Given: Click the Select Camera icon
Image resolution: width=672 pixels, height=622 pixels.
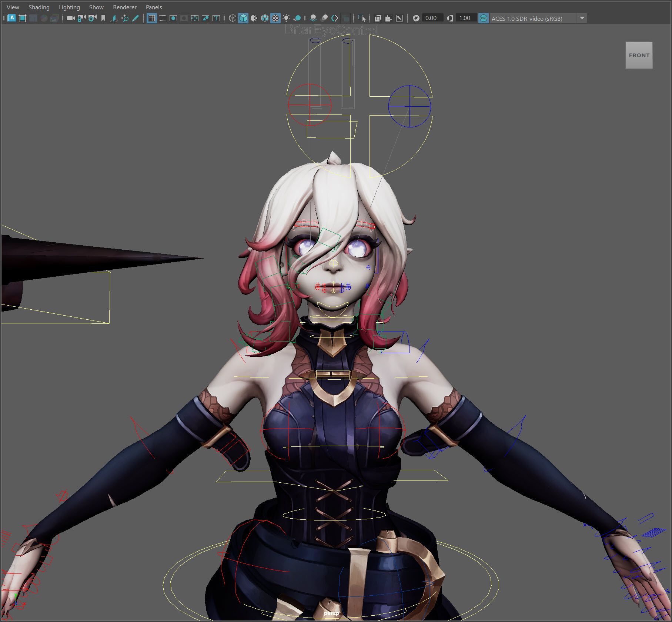Looking at the screenshot, I should (x=70, y=18).
